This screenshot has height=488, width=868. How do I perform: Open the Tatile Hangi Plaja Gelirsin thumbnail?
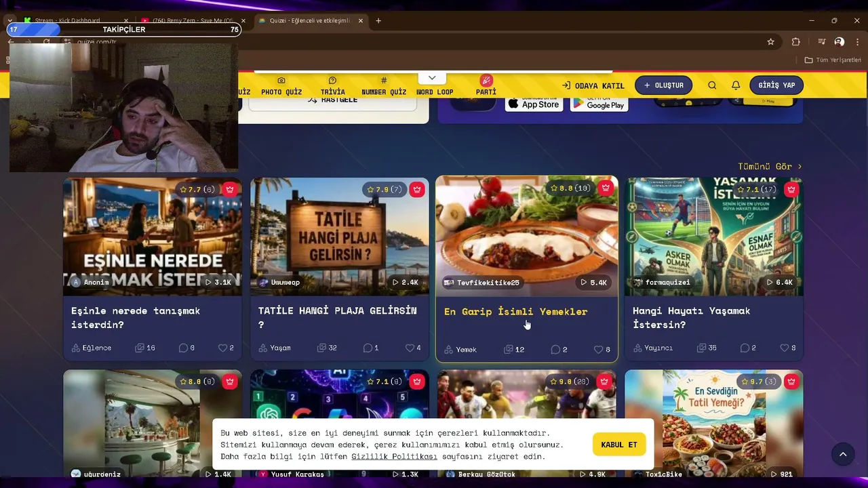click(340, 237)
